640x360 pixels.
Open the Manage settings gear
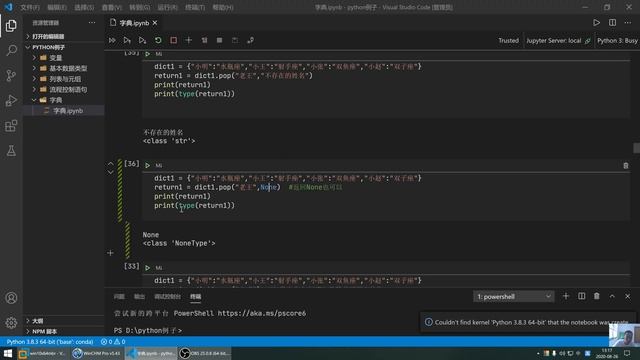click(11, 322)
